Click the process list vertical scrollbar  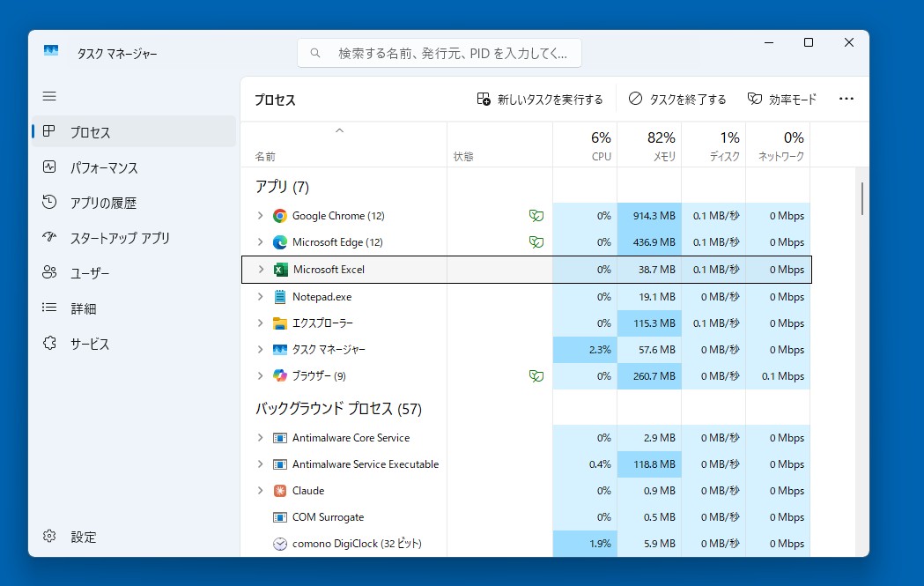[862, 198]
